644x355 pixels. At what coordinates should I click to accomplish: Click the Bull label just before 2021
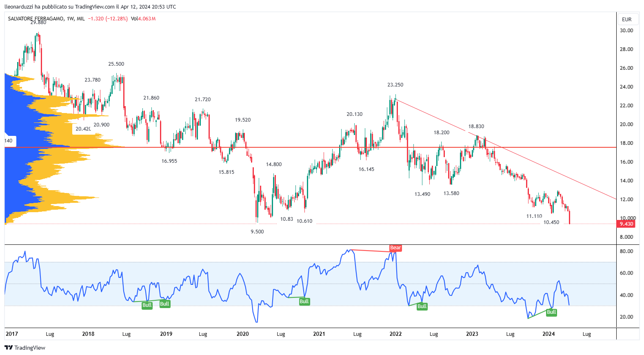[x=304, y=302]
